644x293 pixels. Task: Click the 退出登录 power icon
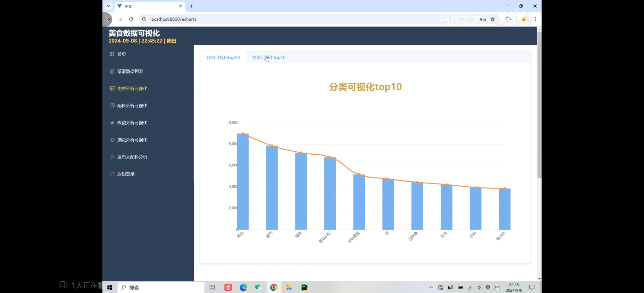click(x=112, y=174)
